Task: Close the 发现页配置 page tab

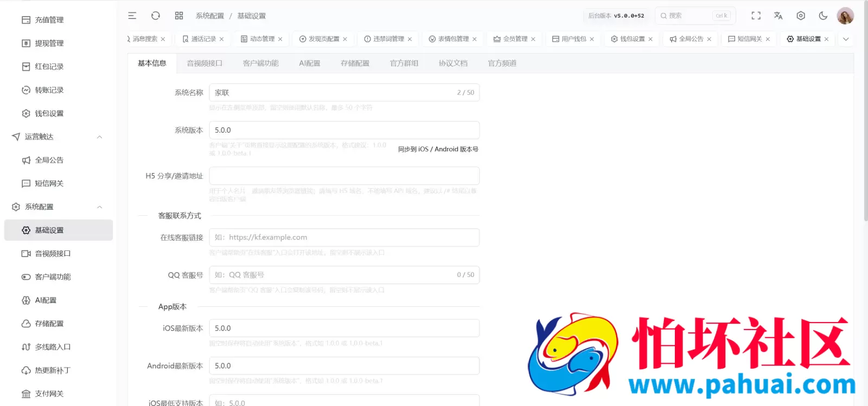Action: [345, 39]
